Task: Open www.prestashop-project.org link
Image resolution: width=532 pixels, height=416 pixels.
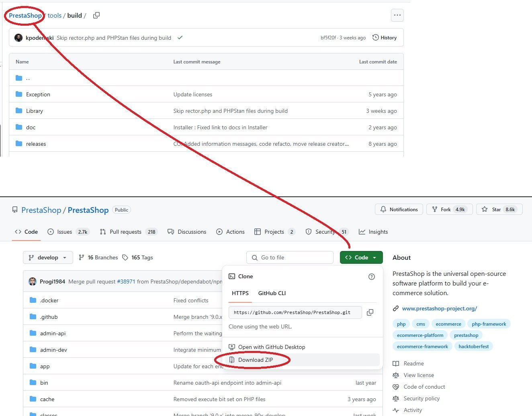Action: pyautogui.click(x=439, y=308)
